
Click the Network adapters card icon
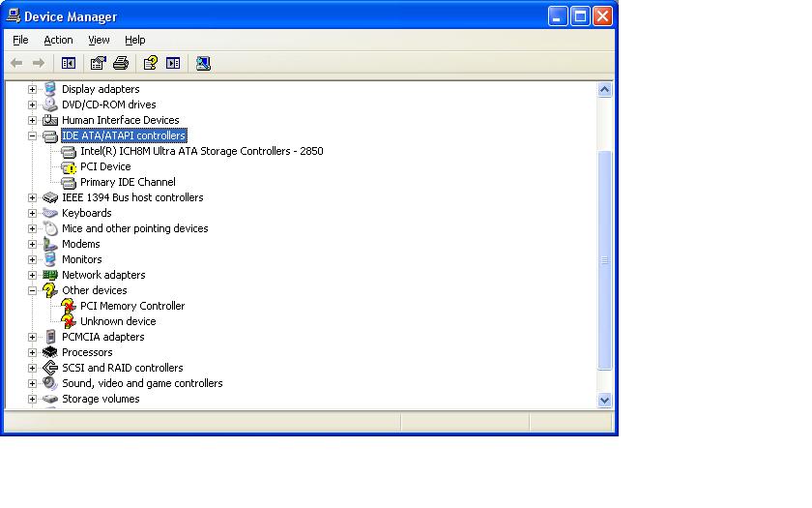pos(50,275)
